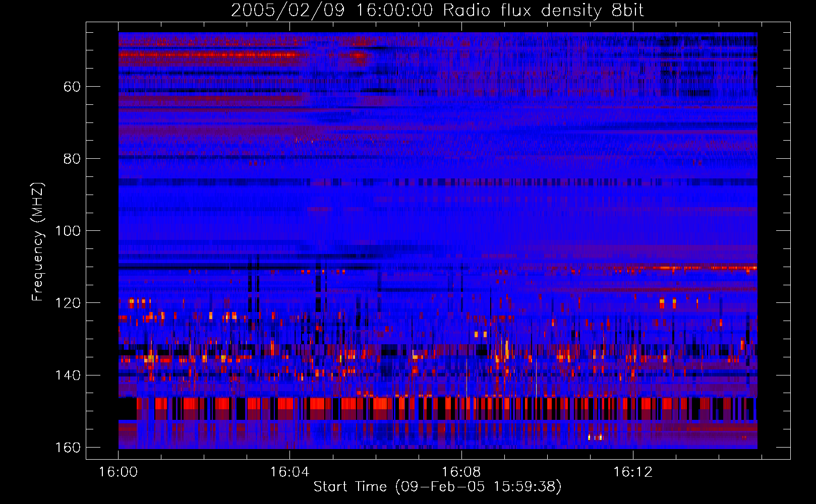The width and height of the screenshot is (816, 504).
Task: Click the 160 frequency tick label
Action: (x=68, y=448)
